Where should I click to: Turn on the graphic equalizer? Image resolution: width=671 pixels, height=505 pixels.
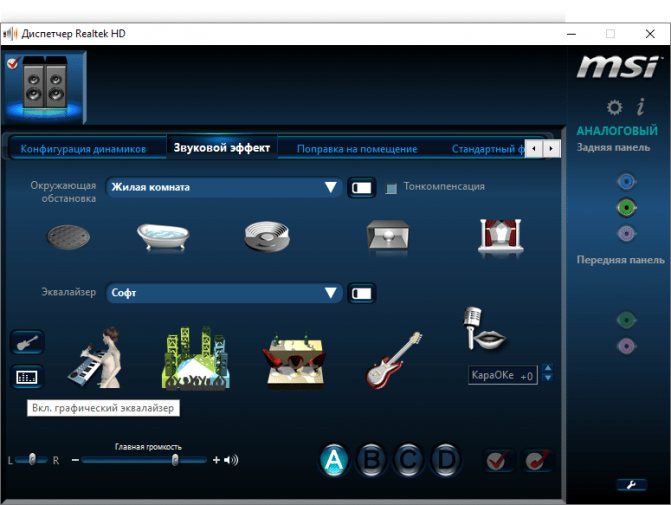(27, 377)
